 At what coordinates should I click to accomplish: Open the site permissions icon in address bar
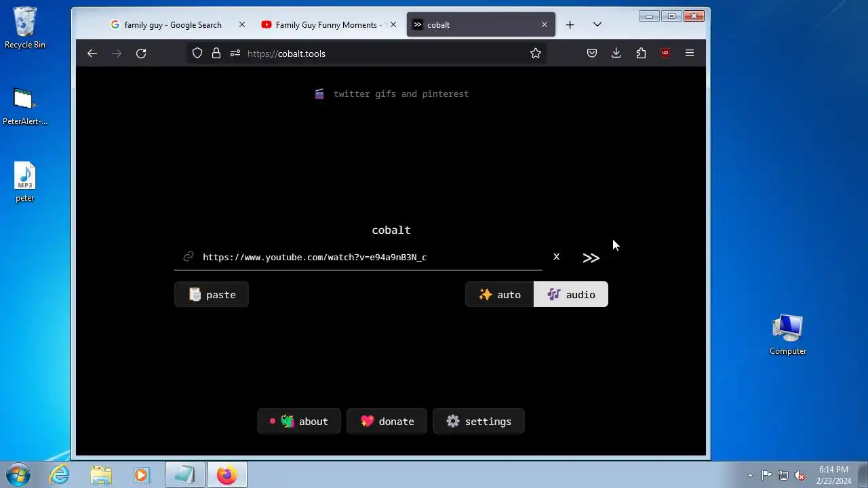coord(235,54)
